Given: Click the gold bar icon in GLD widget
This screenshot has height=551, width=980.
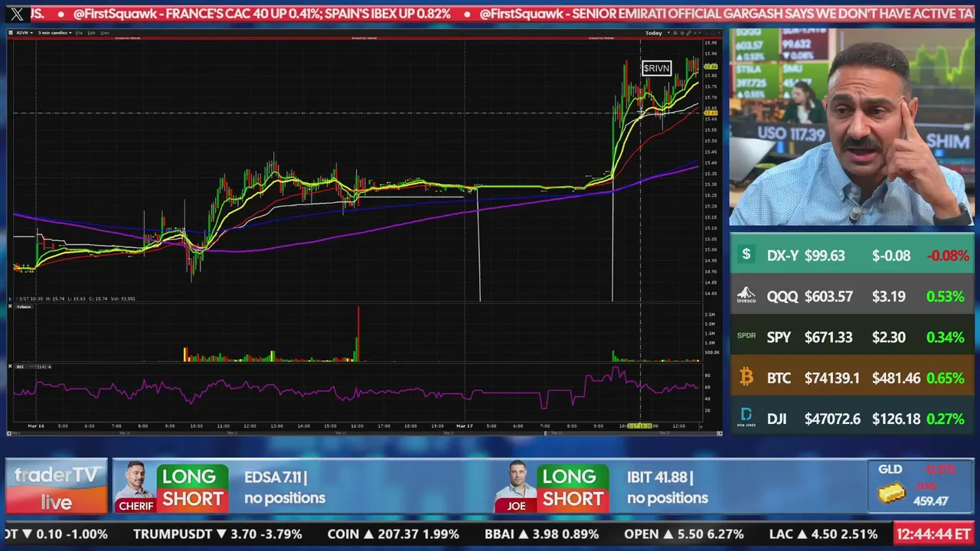Looking at the screenshot, I should (893, 494).
